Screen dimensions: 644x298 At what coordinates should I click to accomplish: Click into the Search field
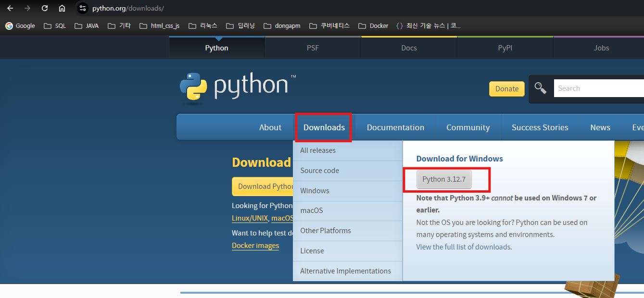(x=599, y=88)
